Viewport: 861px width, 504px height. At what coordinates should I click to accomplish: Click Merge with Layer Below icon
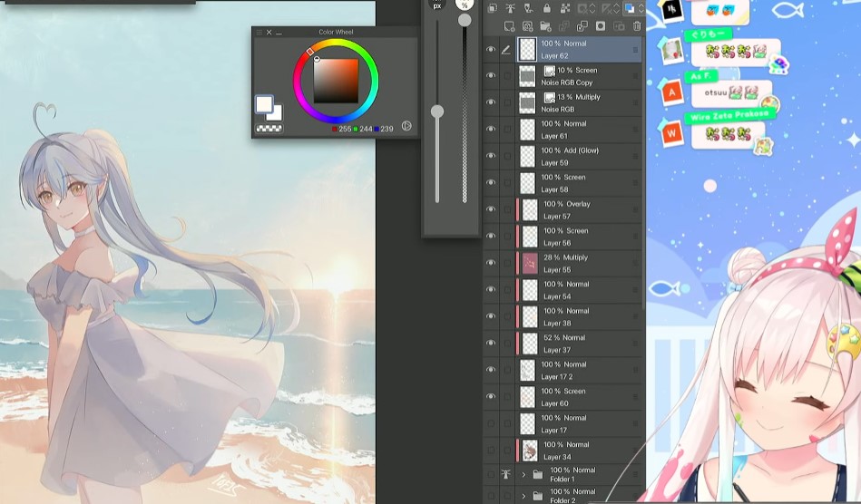(x=582, y=26)
